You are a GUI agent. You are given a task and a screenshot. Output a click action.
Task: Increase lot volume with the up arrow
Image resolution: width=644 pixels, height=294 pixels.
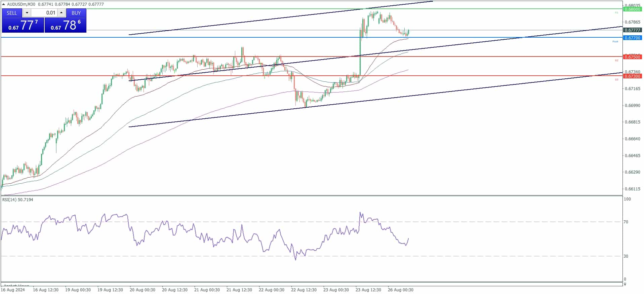[61, 13]
